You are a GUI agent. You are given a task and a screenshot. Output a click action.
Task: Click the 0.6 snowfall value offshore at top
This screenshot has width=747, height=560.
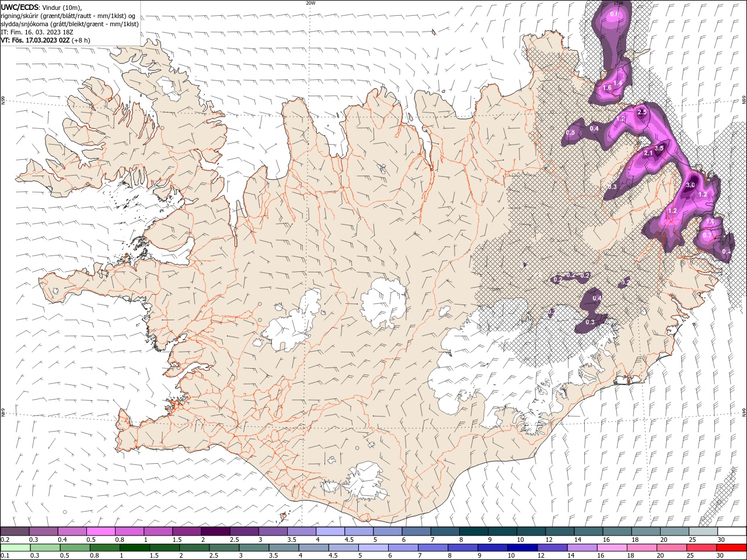pos(615,13)
